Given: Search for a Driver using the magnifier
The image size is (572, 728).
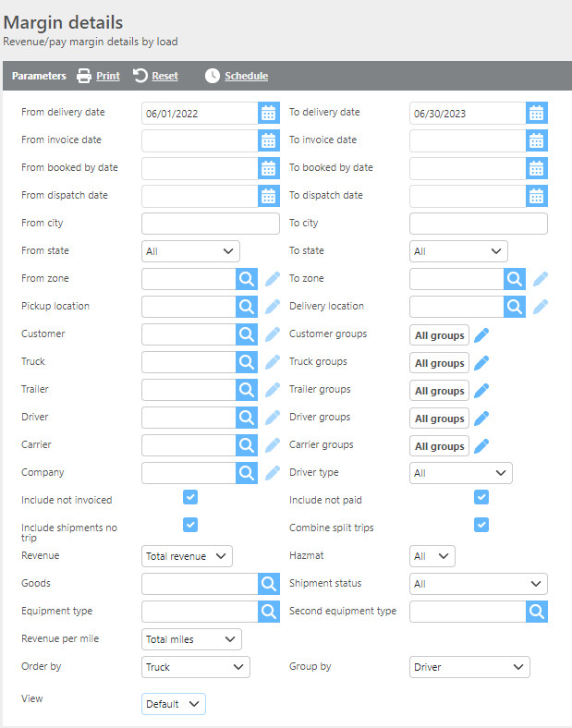Looking at the screenshot, I should click(247, 418).
